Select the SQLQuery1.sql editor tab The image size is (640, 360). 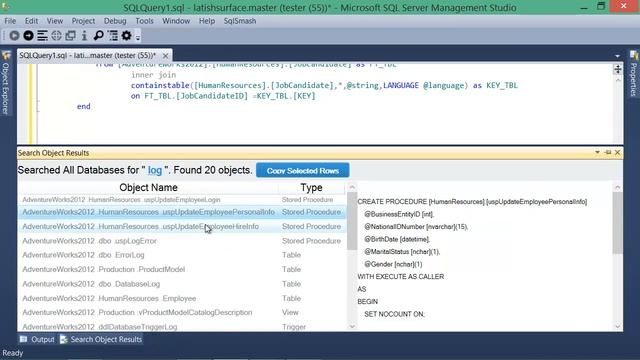click(88, 56)
